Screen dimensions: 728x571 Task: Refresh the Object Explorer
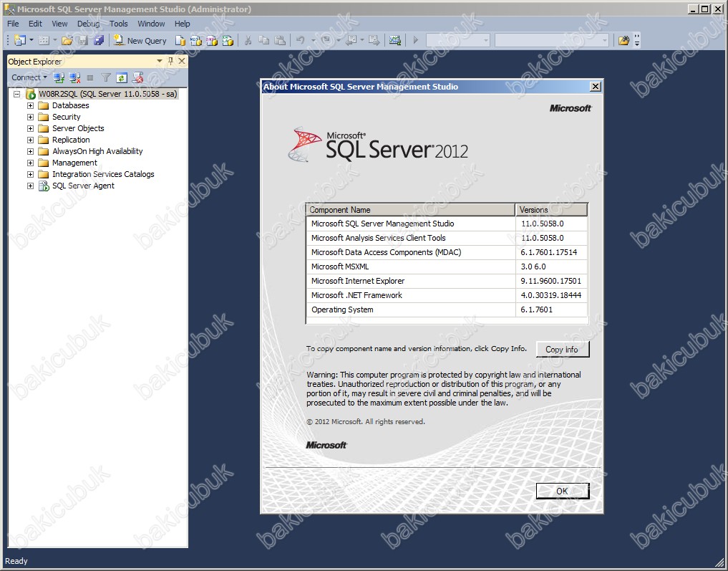pos(122,77)
